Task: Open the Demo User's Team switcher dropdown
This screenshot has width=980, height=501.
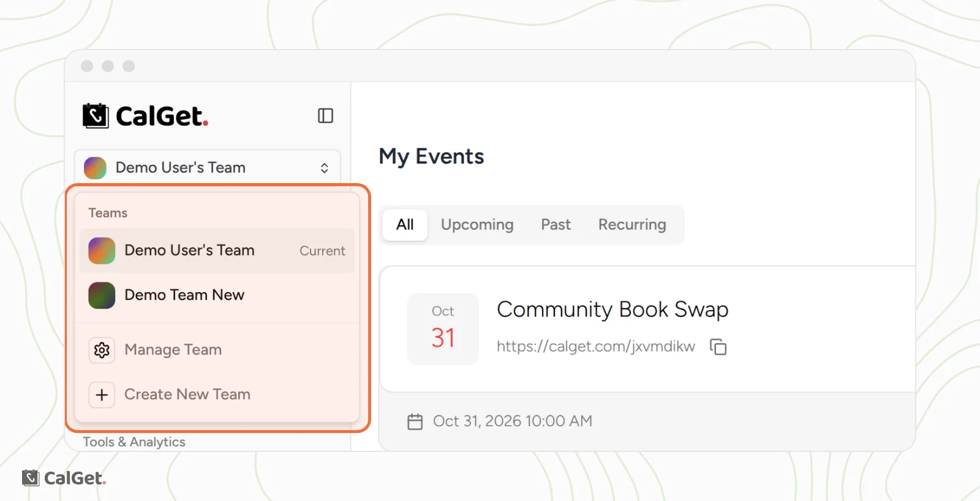Action: [x=208, y=167]
